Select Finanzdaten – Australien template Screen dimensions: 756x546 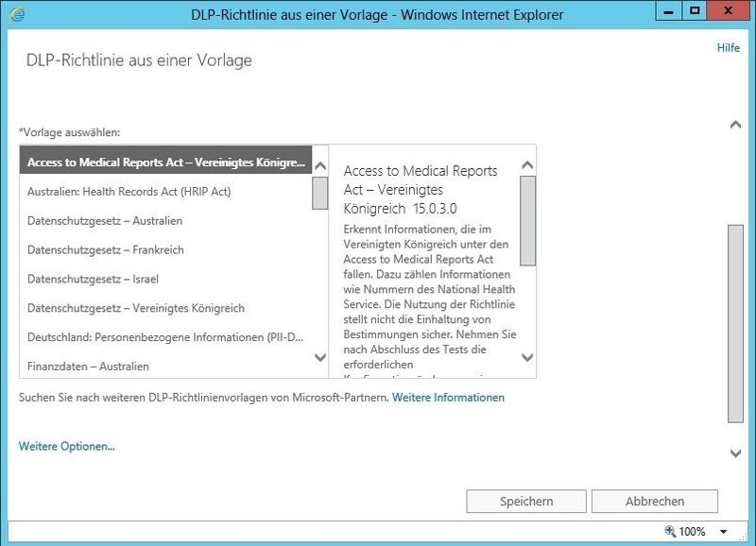point(166,367)
